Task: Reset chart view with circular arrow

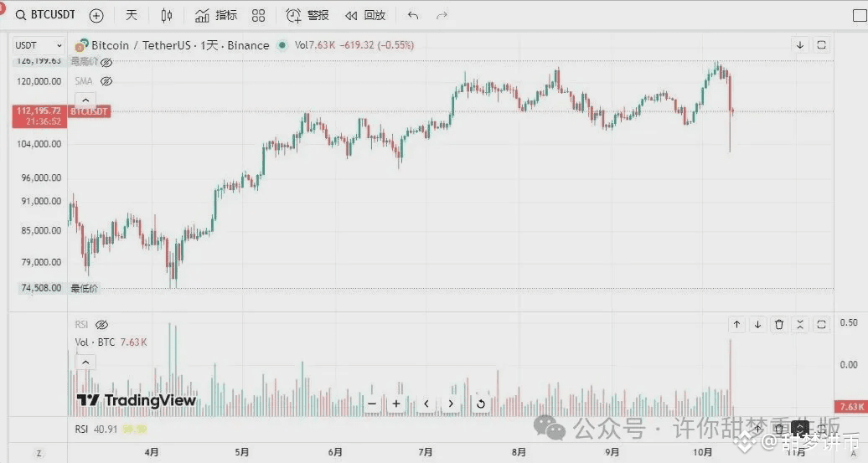Action: pos(481,404)
